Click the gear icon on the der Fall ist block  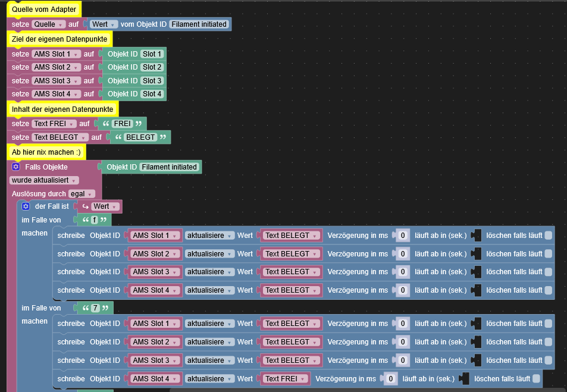pos(25,206)
